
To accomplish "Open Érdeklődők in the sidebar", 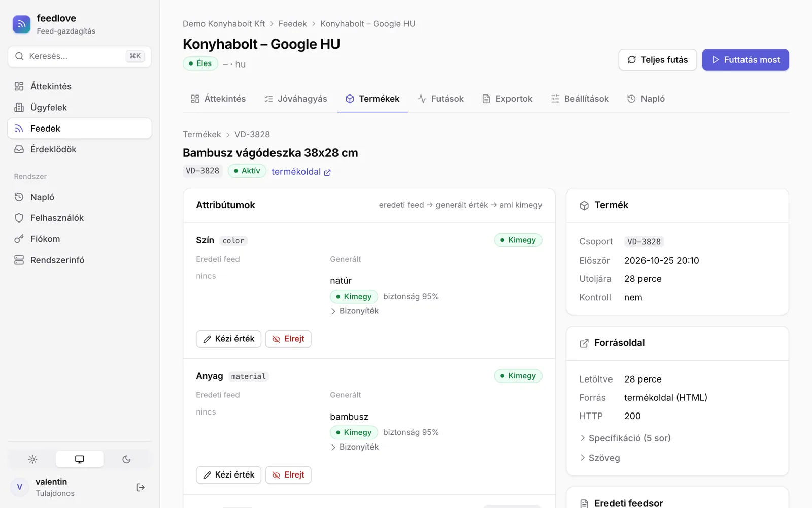I will click(x=80, y=149).
